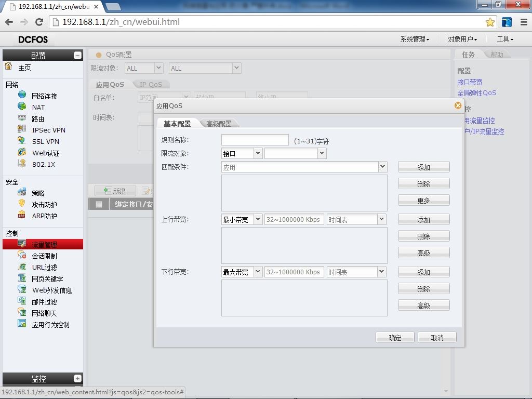Click 删除 button for 匹配条件
The image size is (532, 399).
pos(424,183)
